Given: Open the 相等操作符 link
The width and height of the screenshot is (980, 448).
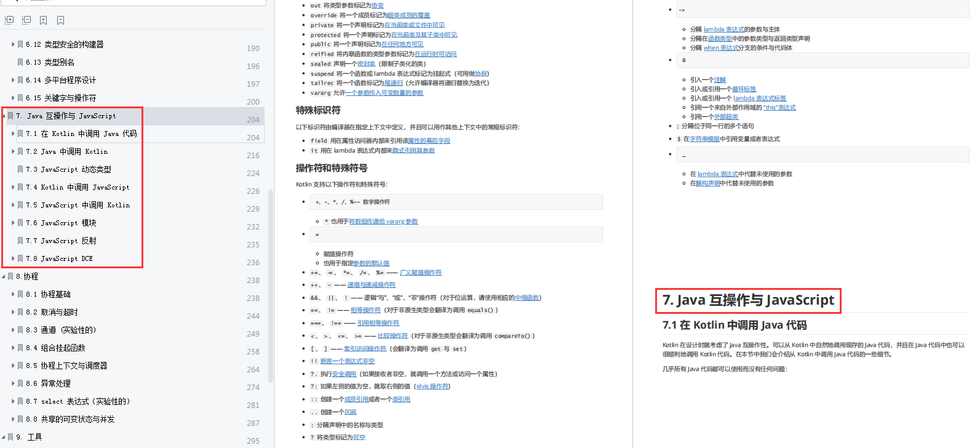Looking at the screenshot, I should click(x=366, y=310).
